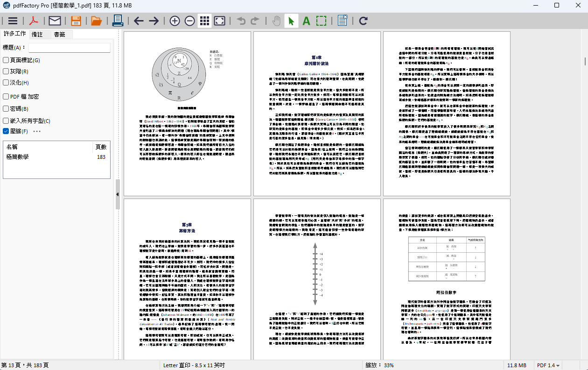588x370 pixels.
Task: Click the vertical scrollbar thumb
Action: tap(585, 62)
